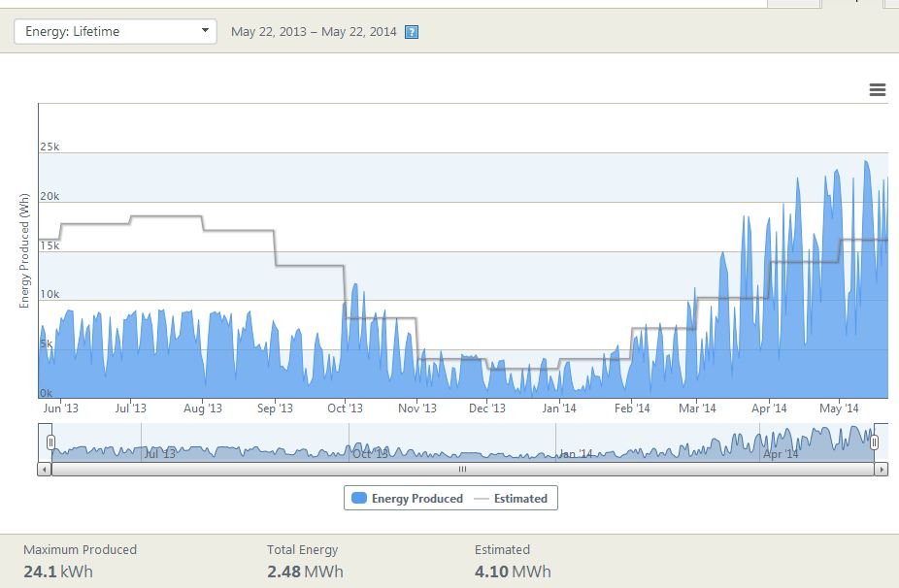Click the Maximum Produced 24.1 kWh stat
Screen dimensions: 899x588
(81, 561)
